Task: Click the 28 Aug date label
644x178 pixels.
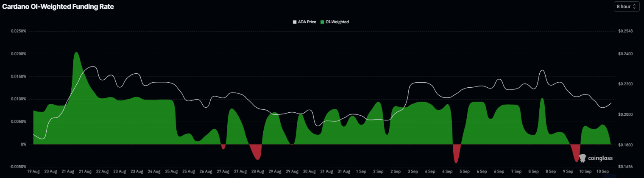Action: (257, 172)
